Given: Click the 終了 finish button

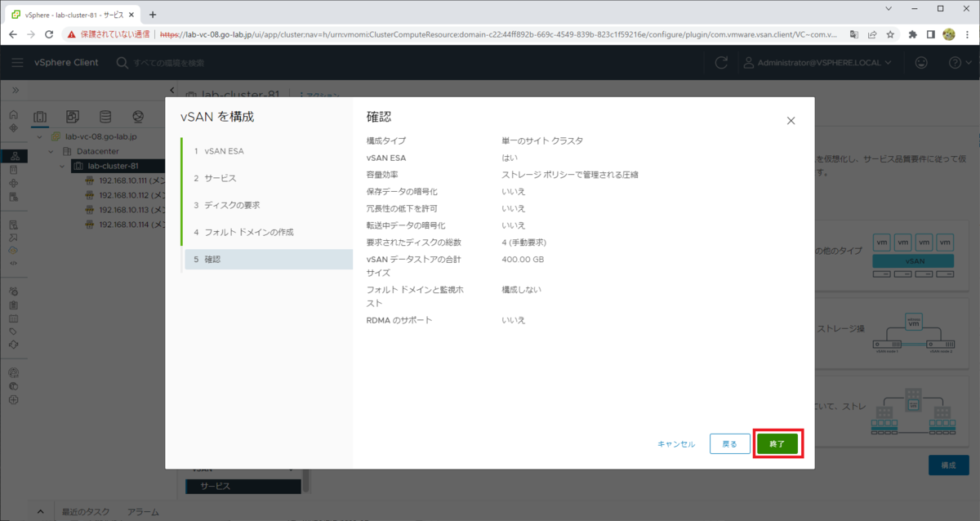Looking at the screenshot, I should click(x=777, y=443).
